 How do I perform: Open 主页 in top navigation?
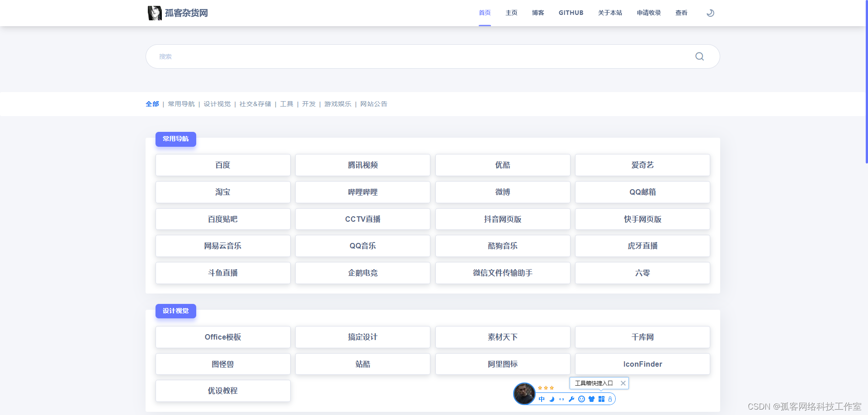point(511,13)
